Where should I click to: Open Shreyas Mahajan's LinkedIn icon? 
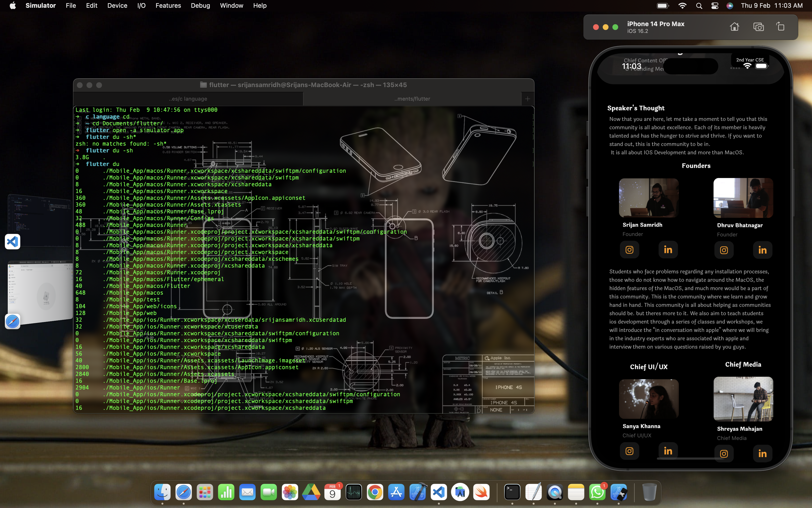pyautogui.click(x=762, y=454)
